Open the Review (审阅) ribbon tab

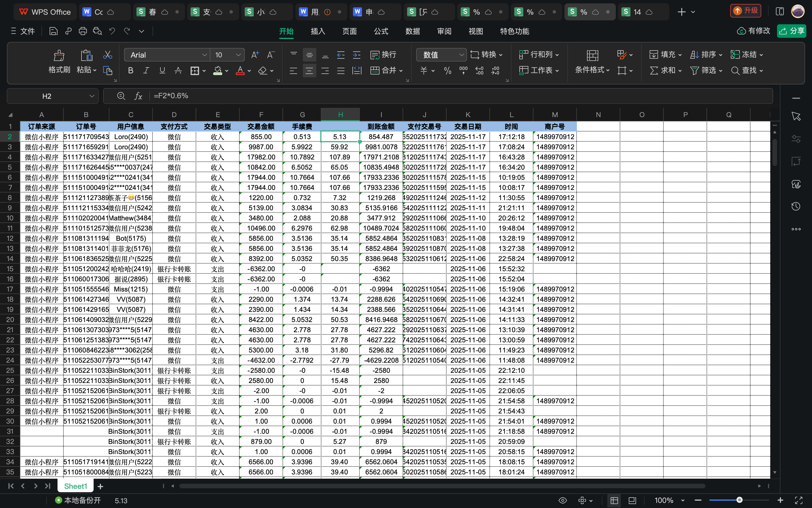click(x=444, y=31)
